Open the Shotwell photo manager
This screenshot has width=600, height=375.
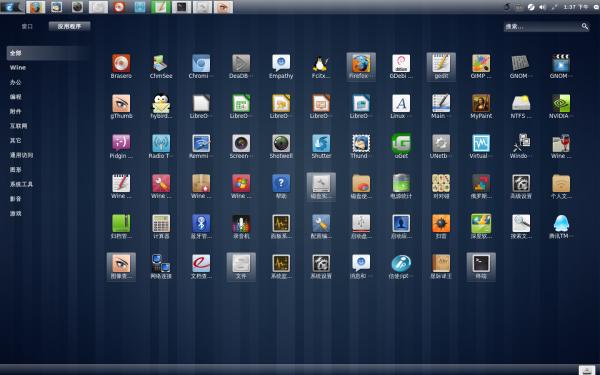(x=281, y=147)
